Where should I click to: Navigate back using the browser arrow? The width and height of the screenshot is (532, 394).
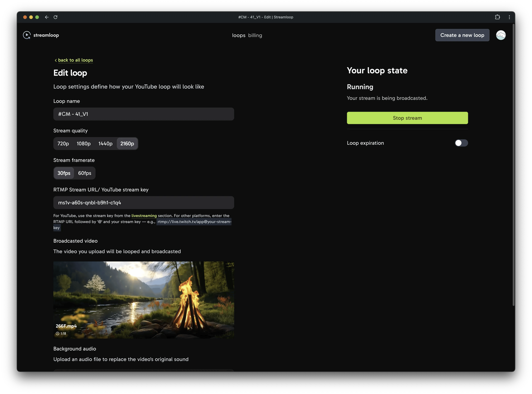pyautogui.click(x=47, y=17)
